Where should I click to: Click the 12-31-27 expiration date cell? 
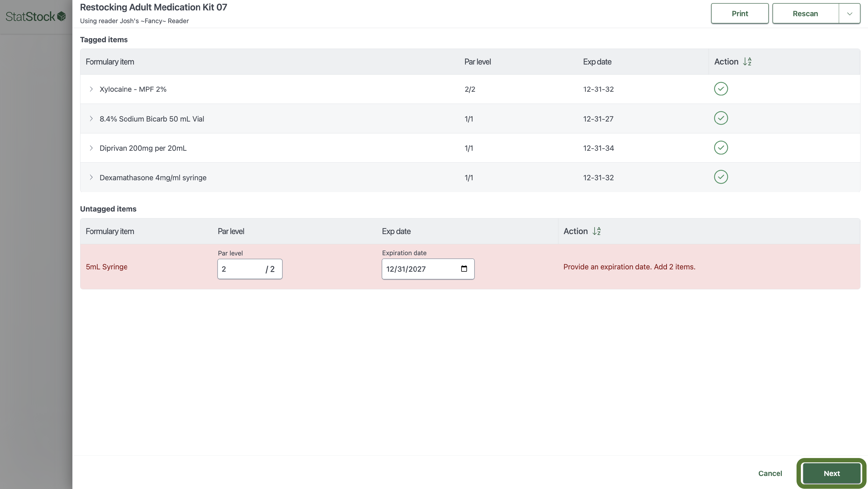[598, 119]
